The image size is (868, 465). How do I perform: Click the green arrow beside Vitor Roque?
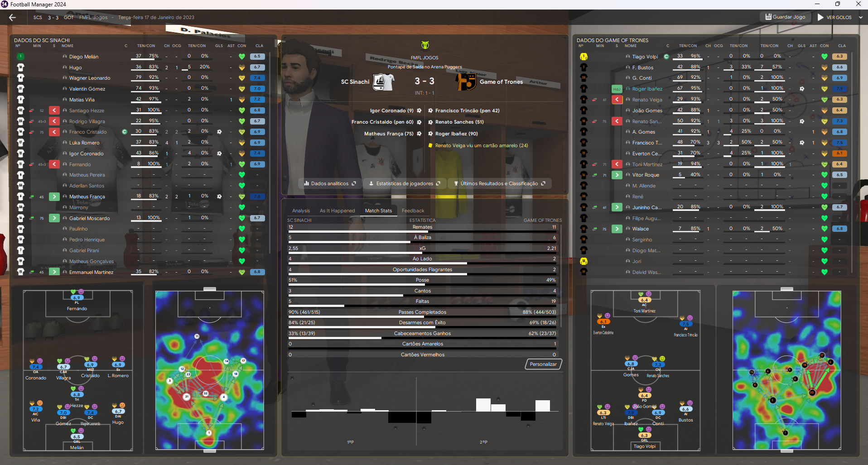(617, 175)
